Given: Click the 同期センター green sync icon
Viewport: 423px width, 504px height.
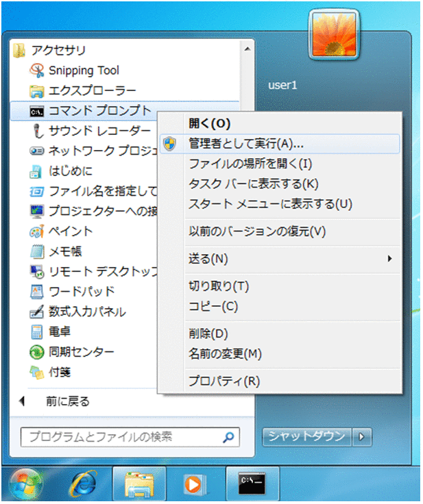Looking at the screenshot, I should 36,352.
